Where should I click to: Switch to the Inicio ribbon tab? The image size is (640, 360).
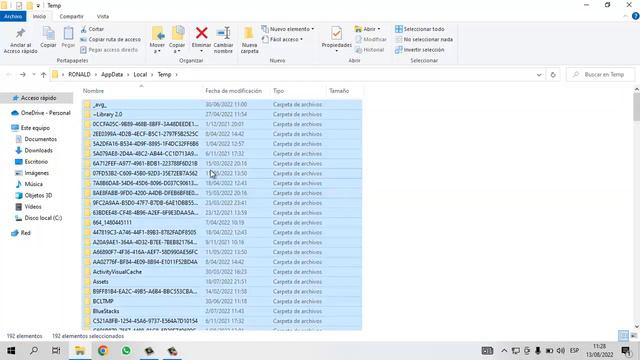click(39, 16)
